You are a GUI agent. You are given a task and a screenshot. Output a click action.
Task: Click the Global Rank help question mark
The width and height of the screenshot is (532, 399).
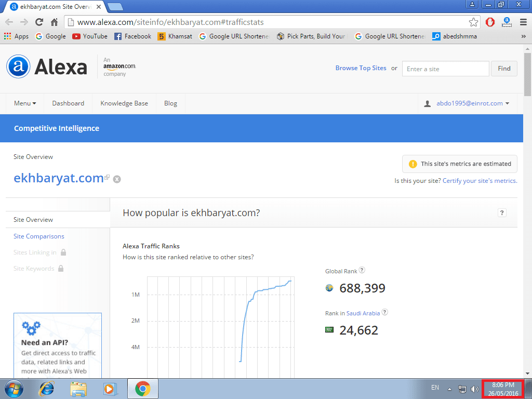362,270
